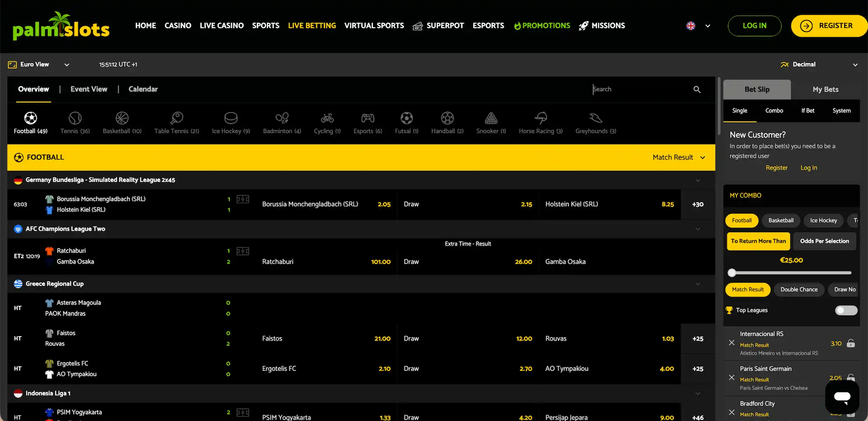Remove Bradford City selection from combo
868x421 pixels.
tap(731, 412)
